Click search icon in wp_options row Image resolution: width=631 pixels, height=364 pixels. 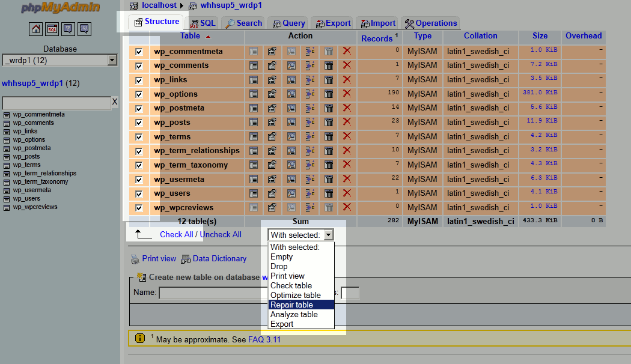[x=291, y=94]
